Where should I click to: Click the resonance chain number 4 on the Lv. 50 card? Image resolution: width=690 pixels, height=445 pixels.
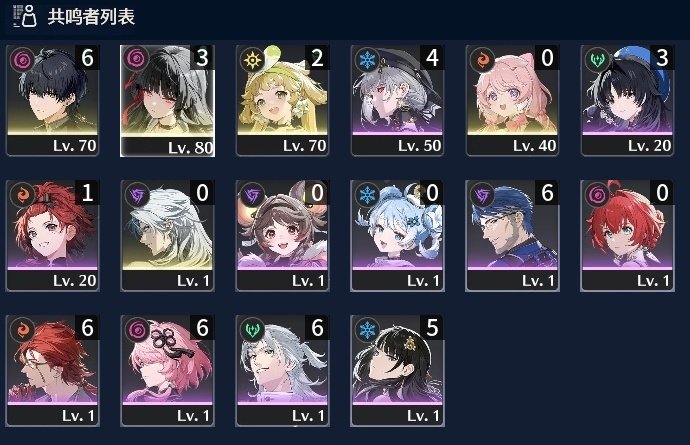(x=432, y=58)
